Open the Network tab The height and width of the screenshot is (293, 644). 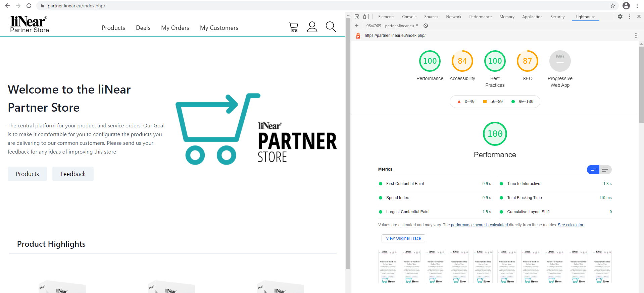454,17
